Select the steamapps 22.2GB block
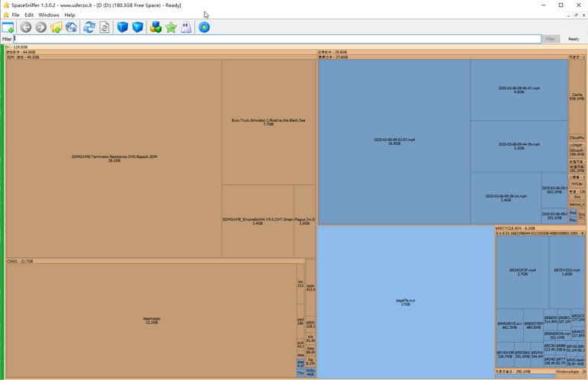The image size is (588, 380). click(x=152, y=320)
